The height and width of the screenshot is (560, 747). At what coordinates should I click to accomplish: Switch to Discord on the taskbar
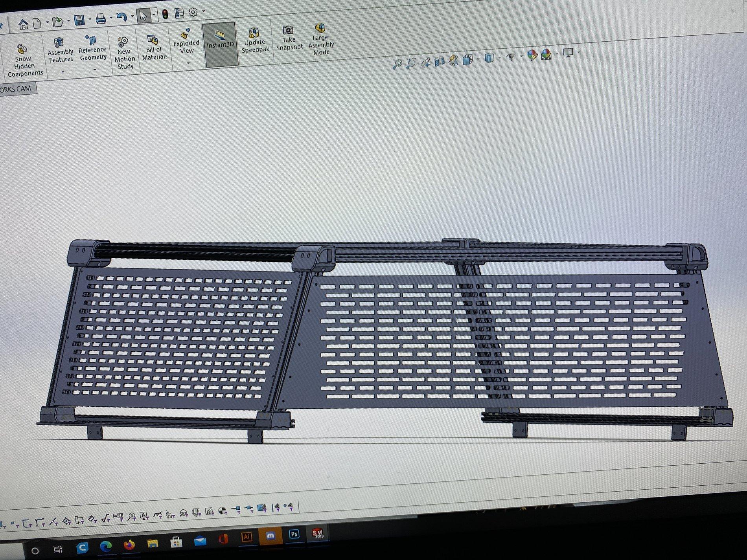(270, 536)
